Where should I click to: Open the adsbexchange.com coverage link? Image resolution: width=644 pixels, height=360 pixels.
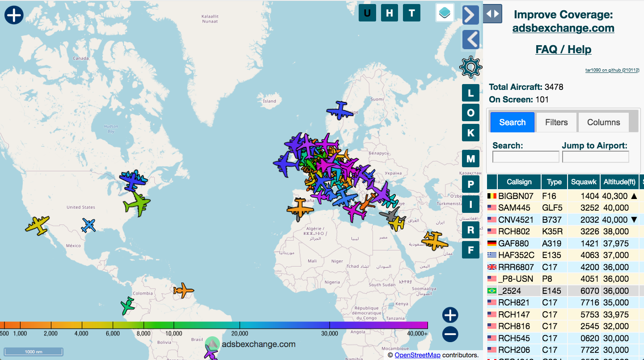(563, 28)
